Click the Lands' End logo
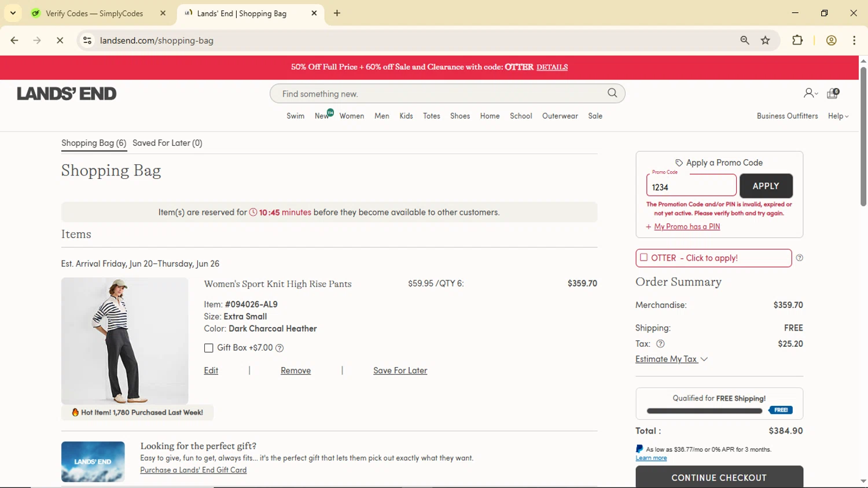 pyautogui.click(x=67, y=94)
